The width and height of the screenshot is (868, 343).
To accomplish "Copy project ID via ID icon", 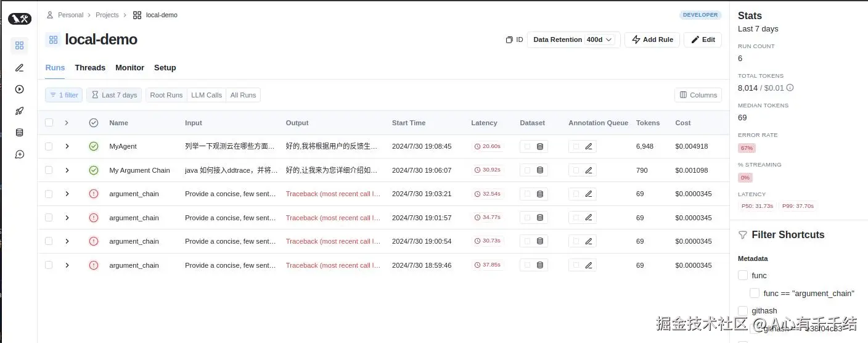I will 514,39.
